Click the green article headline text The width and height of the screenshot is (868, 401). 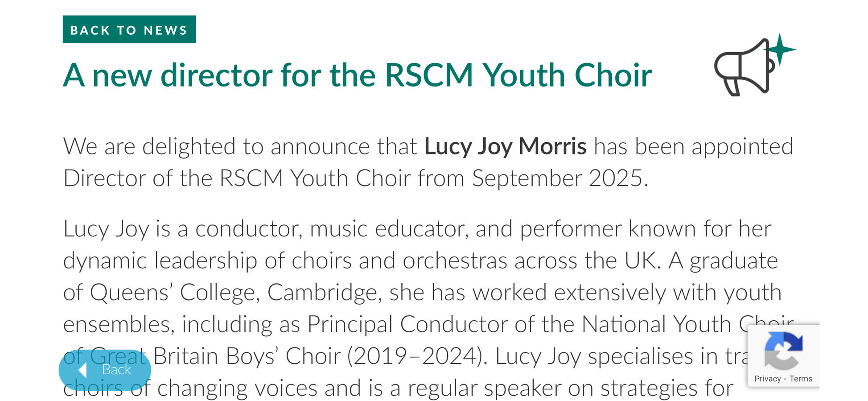(x=357, y=75)
